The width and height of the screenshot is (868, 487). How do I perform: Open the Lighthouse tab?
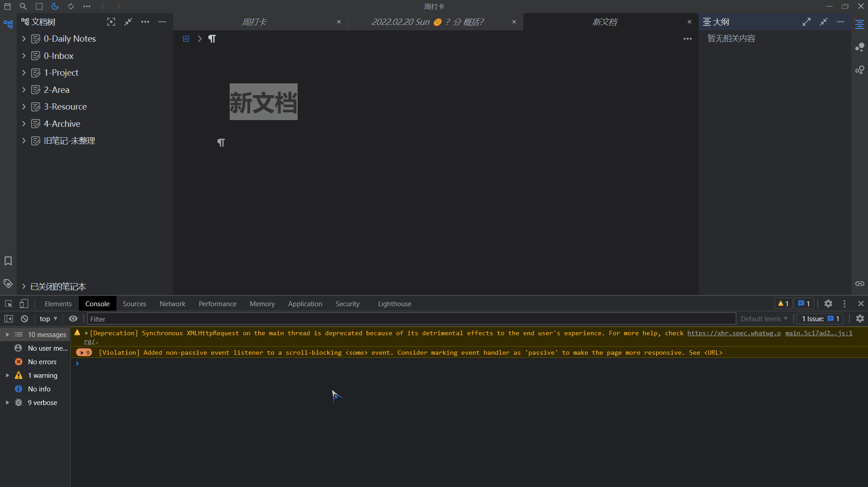[395, 304]
